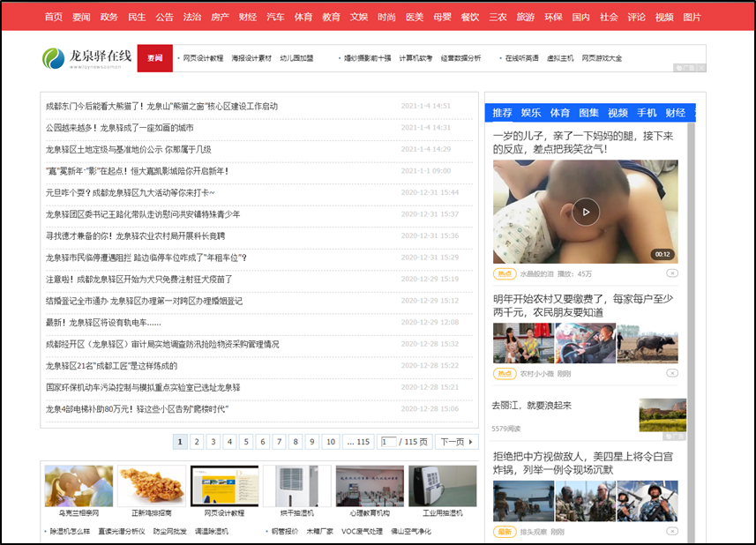Viewport: 756px width, 545px height.
Task: Dismiss the 排头观察 news card with its X
Action: 672,531
